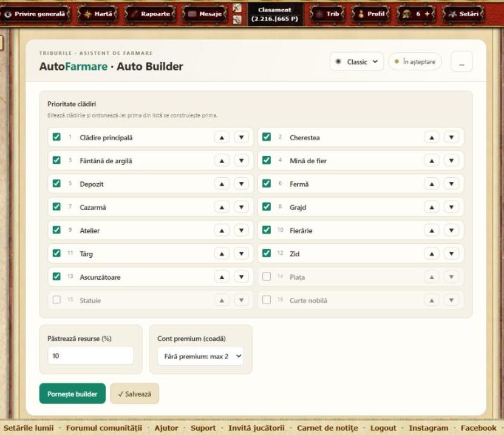Move Ascunzătoare up in the list
Screen dimensions: 504x435
pyautogui.click(x=222, y=277)
